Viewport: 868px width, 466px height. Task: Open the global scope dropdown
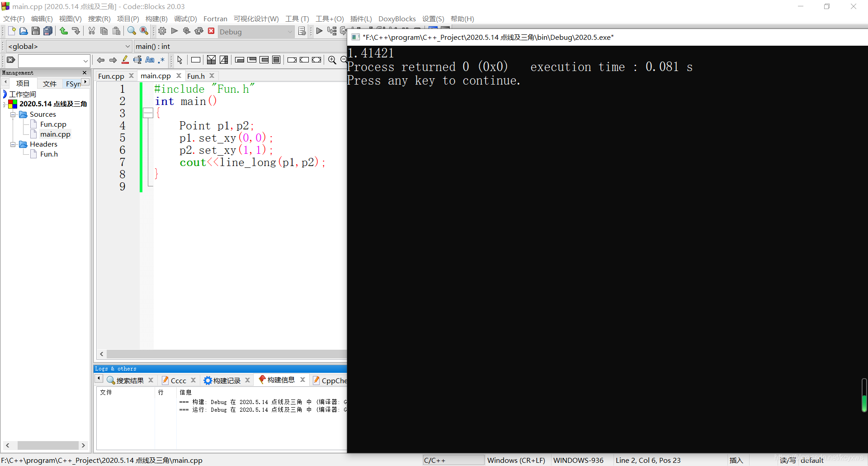point(69,46)
